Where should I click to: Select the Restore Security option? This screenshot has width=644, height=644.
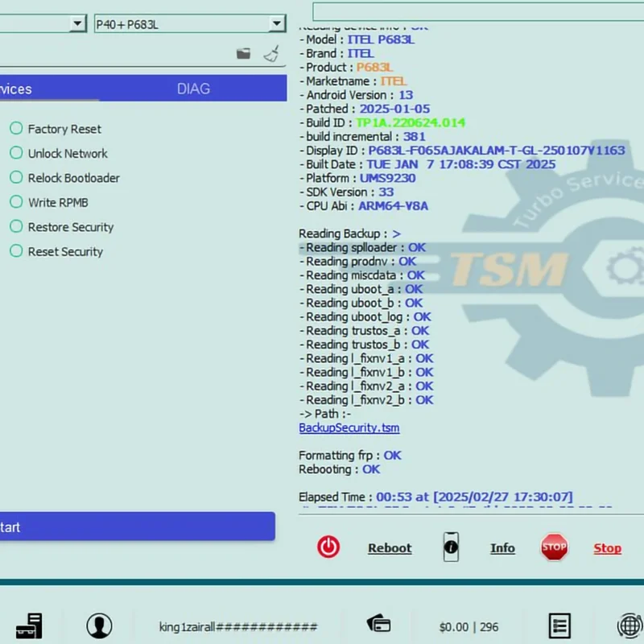62,227
